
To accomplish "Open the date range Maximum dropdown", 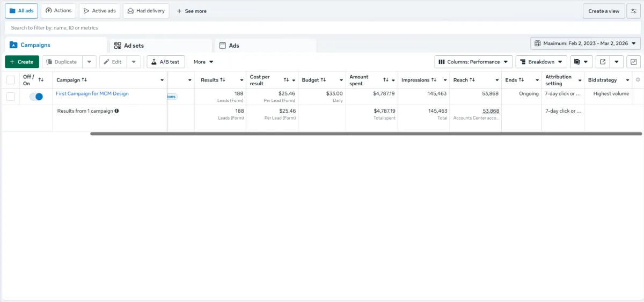I will [586, 43].
